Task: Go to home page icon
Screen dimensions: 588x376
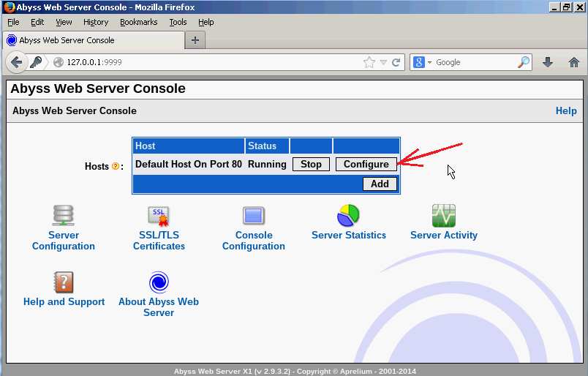Action: [x=574, y=62]
